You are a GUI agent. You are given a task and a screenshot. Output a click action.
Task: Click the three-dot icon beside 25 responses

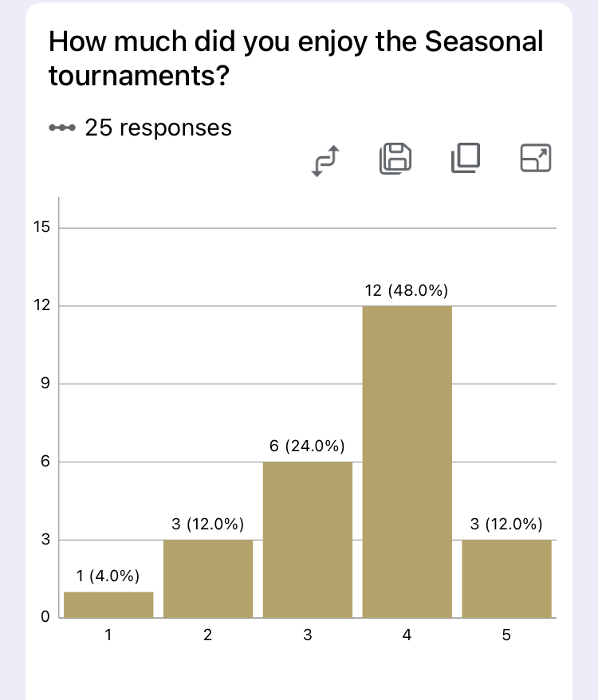(62, 128)
